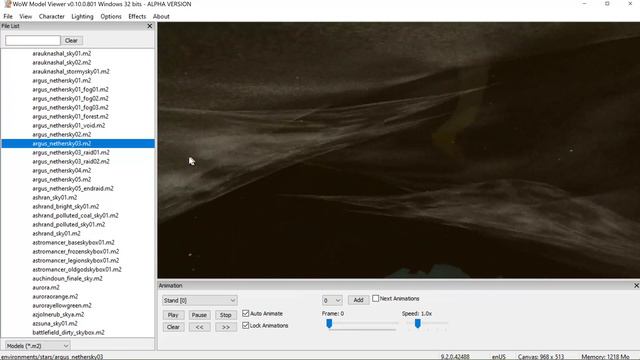Select astromancer_legionskybox01.m2
This screenshot has height=360, width=640.
(76, 260)
